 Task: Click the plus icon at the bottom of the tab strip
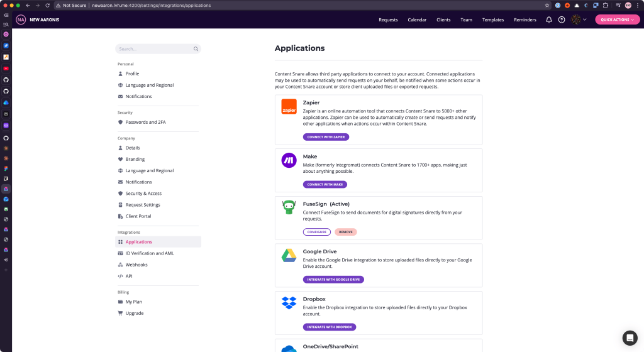pyautogui.click(x=6, y=270)
